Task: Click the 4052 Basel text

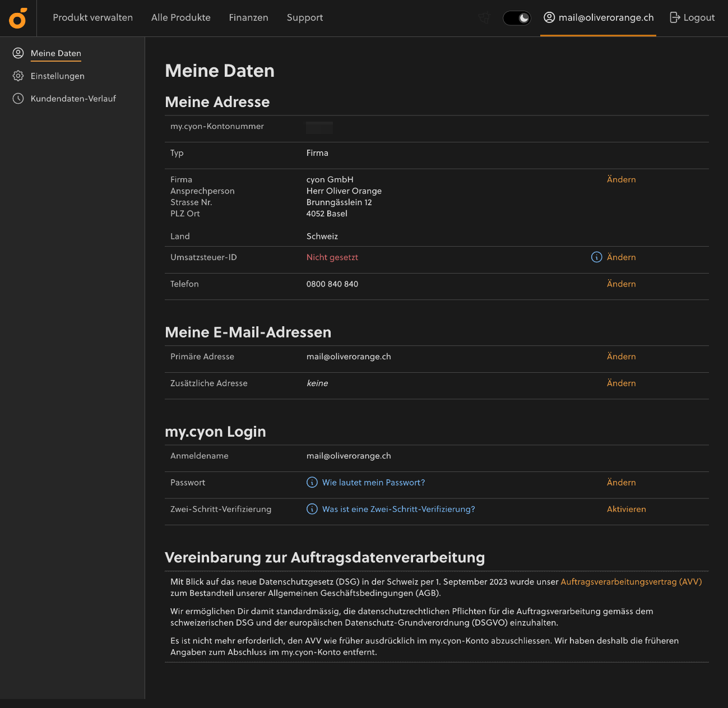Action: pyautogui.click(x=327, y=214)
